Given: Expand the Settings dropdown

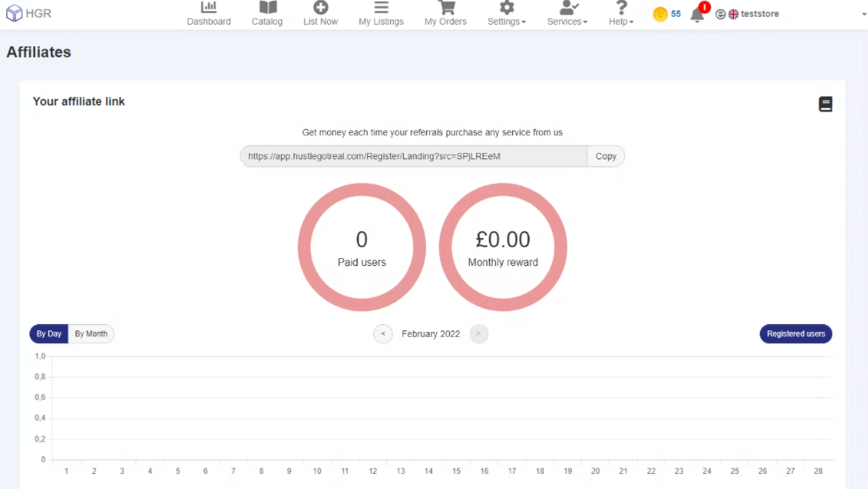Looking at the screenshot, I should (506, 14).
